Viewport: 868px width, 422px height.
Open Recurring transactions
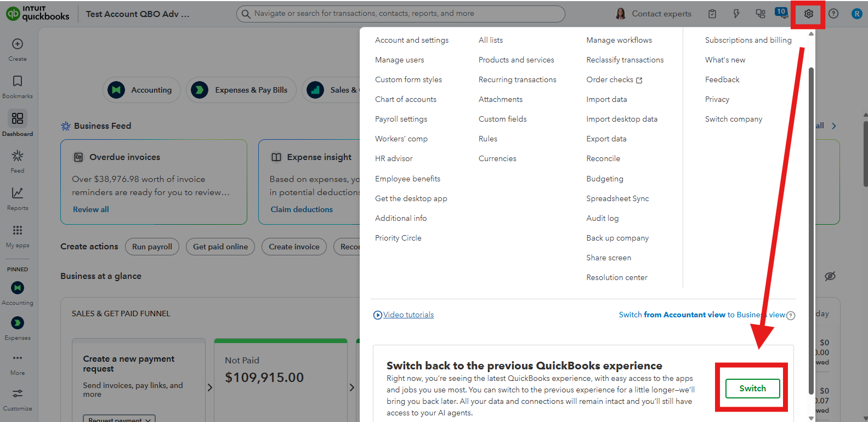tap(518, 79)
